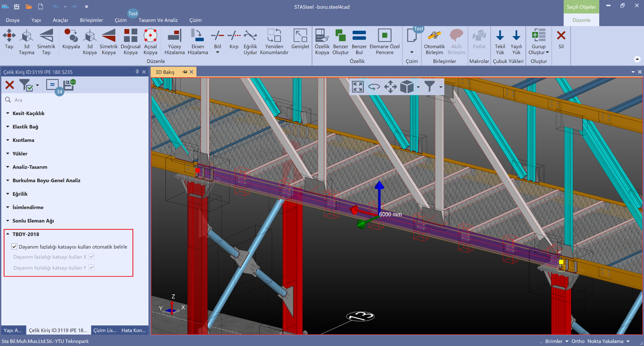Click the Sil delete icon in ribbon
Screen dimensions: 644x346
coord(561,36)
